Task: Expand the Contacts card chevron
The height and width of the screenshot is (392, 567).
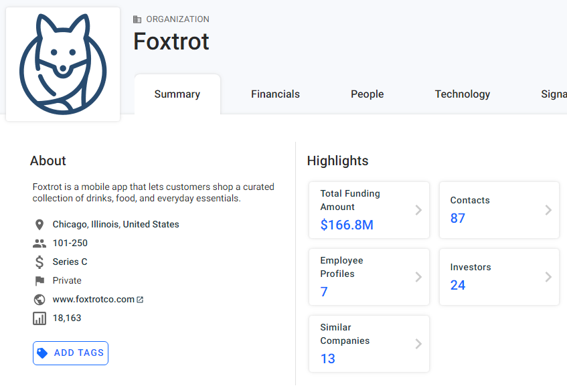Action: pos(548,210)
